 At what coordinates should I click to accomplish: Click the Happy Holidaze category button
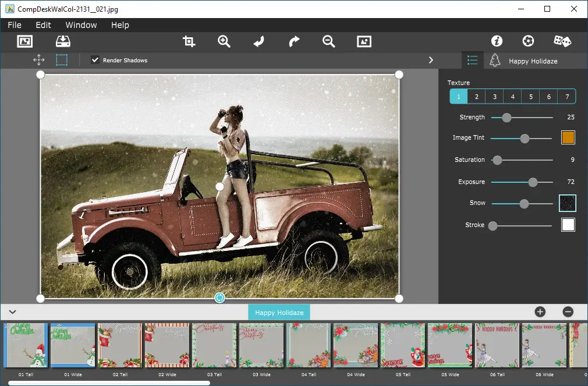point(279,313)
